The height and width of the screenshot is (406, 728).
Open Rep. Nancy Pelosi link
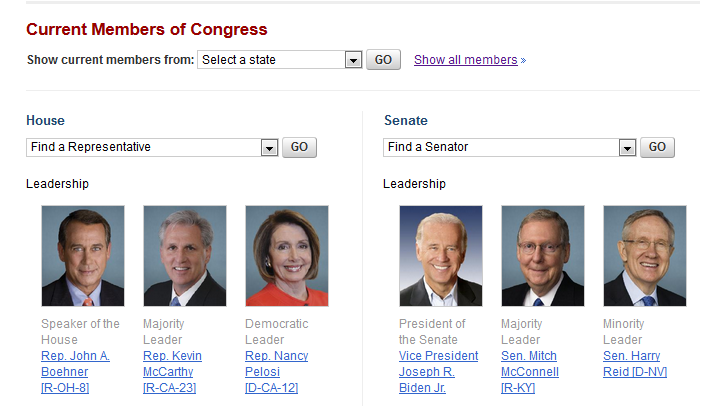pyautogui.click(x=277, y=372)
